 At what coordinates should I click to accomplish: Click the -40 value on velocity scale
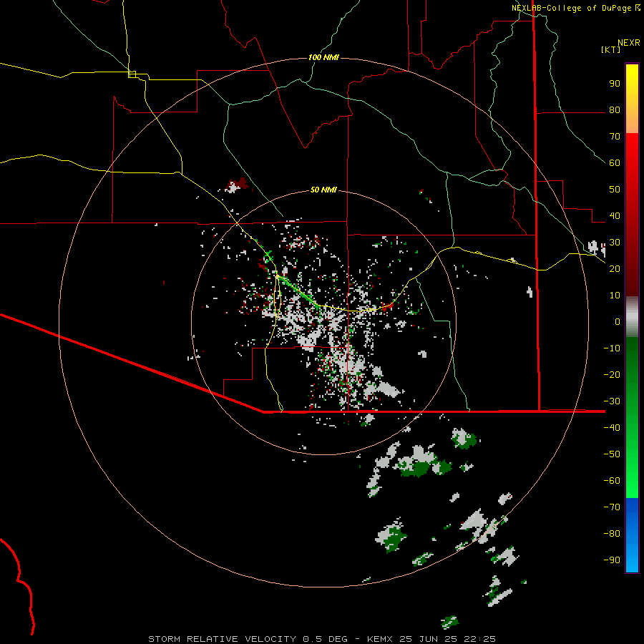point(612,428)
